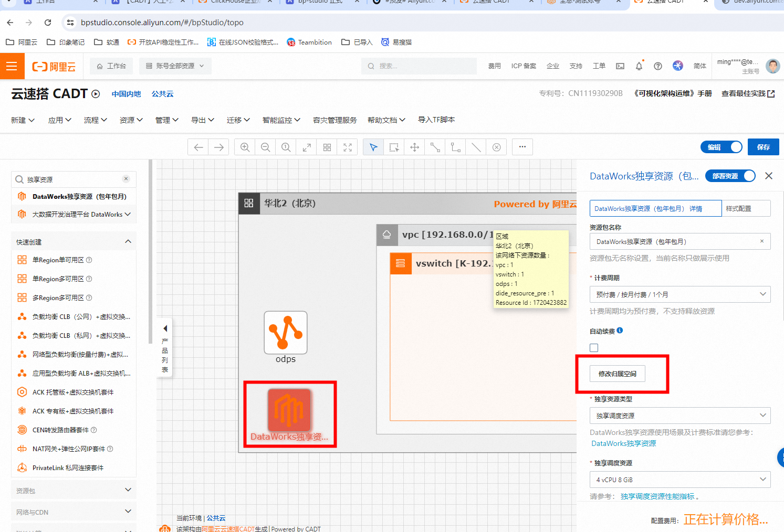Click the circled X delete tool
The height and width of the screenshot is (532, 784).
point(497,147)
